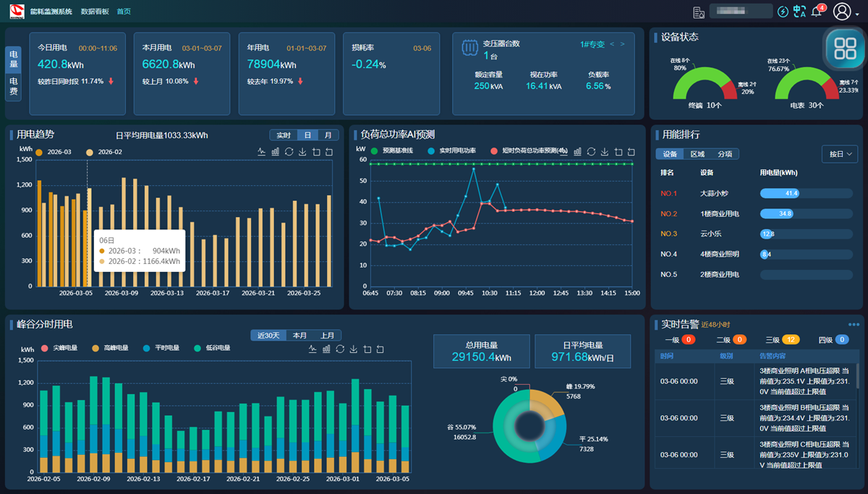Switch to the 电费 side tab
868x494 pixels.
click(x=14, y=90)
